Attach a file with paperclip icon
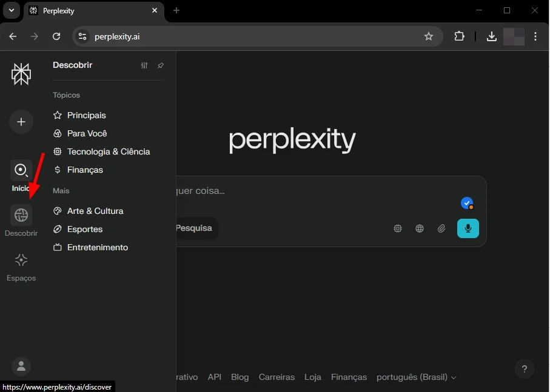This screenshot has height=392, width=550. pyautogui.click(x=441, y=228)
